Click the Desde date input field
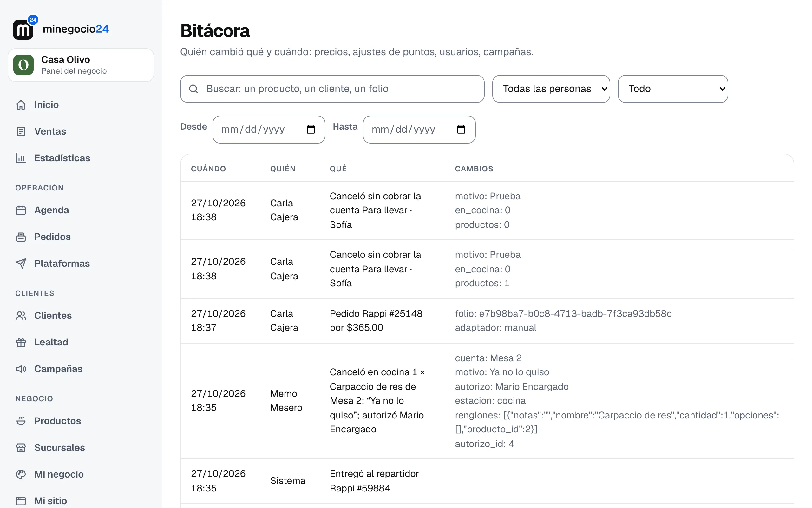812x508 pixels. 269,130
